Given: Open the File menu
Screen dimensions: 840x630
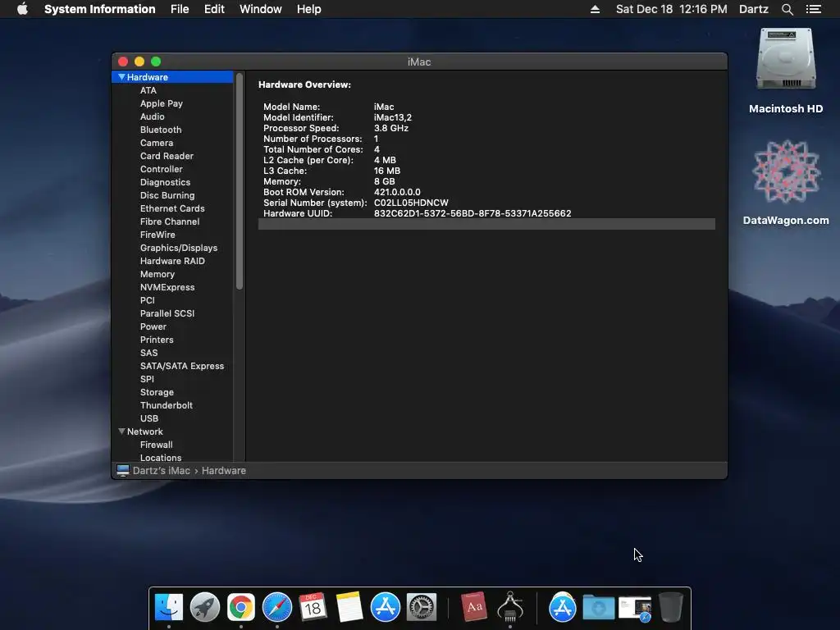Looking at the screenshot, I should pos(180,9).
